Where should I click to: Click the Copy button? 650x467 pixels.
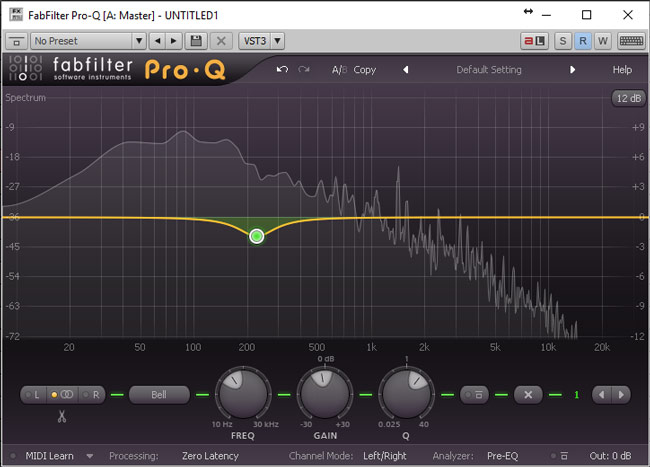click(x=365, y=70)
